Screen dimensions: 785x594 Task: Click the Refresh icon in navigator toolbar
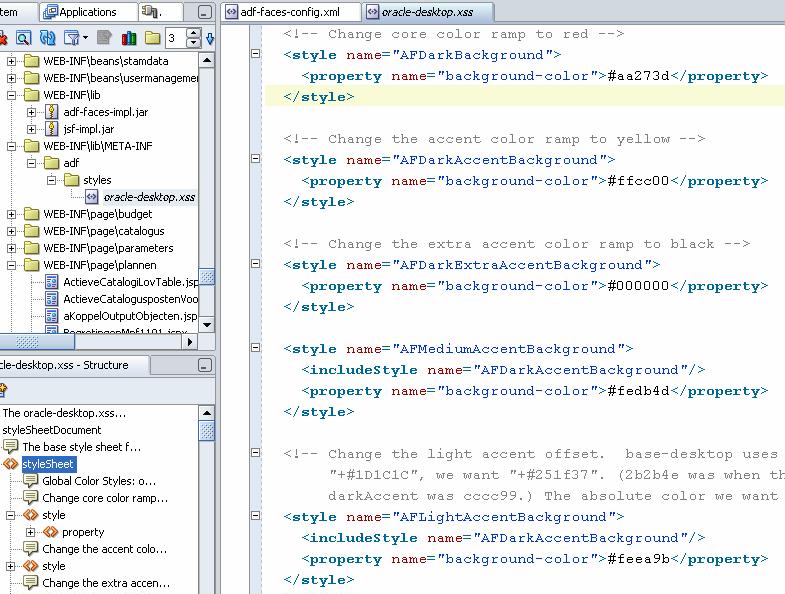(x=48, y=38)
